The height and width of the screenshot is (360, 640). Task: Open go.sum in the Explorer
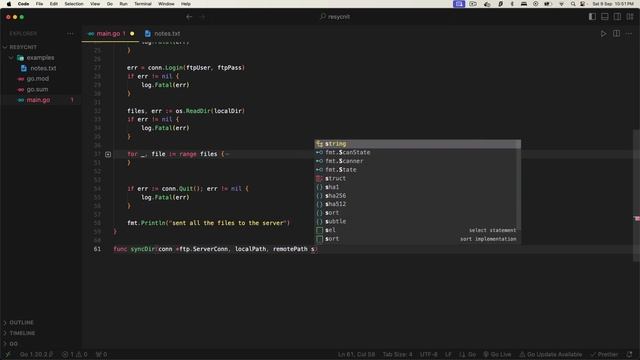coord(41,89)
